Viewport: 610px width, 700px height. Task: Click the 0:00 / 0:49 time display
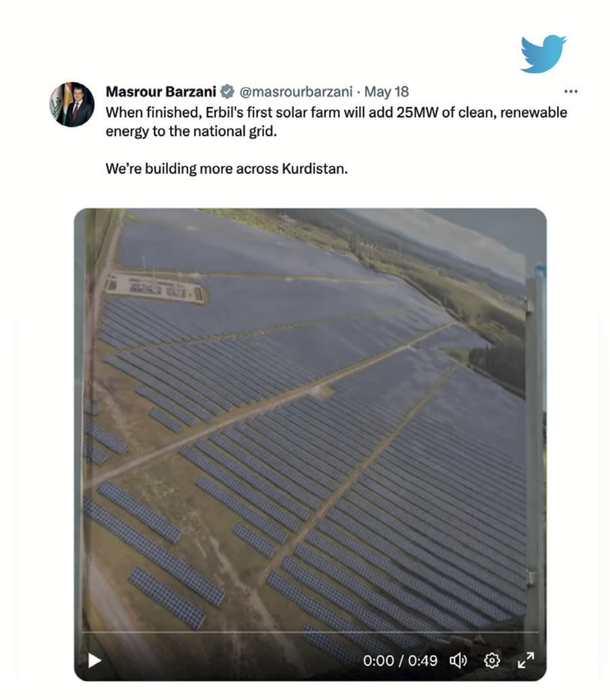coord(400,661)
